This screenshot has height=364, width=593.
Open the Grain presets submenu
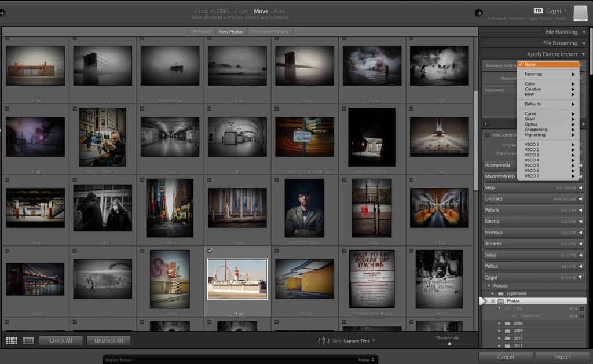pyautogui.click(x=548, y=119)
